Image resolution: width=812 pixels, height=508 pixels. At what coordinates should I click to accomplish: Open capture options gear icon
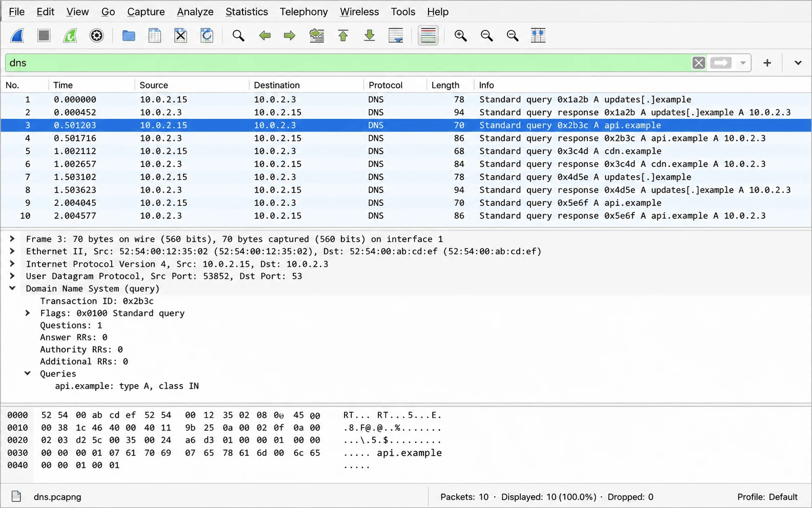point(97,36)
